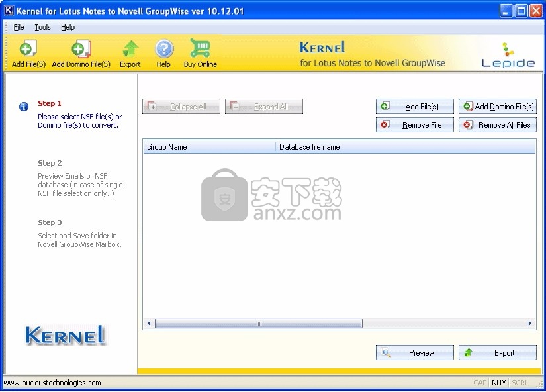Click the Export button at the bottom right

tap(498, 353)
